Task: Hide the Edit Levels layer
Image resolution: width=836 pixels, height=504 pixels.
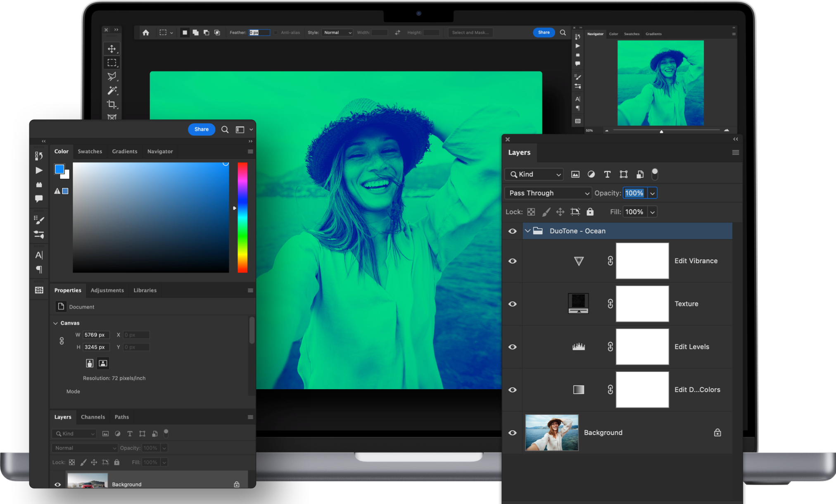Action: point(512,347)
